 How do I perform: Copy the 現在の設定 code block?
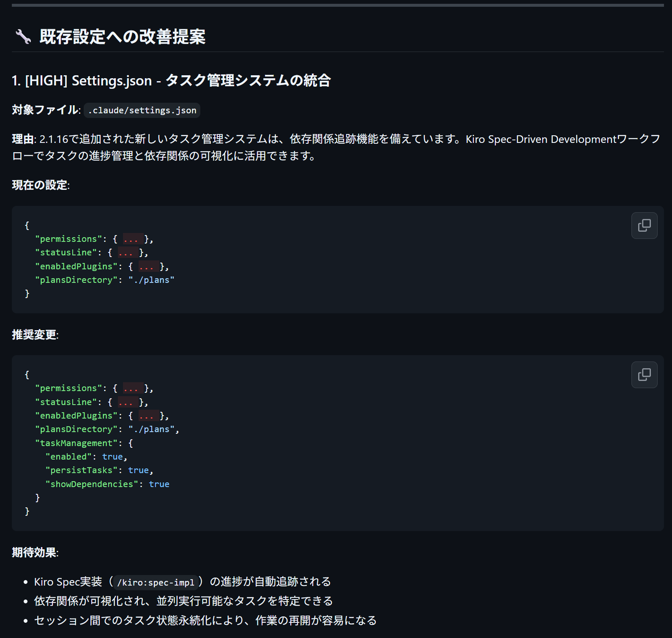tap(644, 225)
